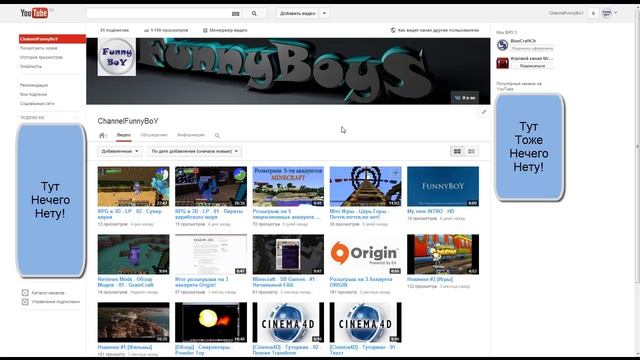Open Посмотреть позже in sidebar
Screen dimensions: 640x360
pyautogui.click(x=39, y=48)
